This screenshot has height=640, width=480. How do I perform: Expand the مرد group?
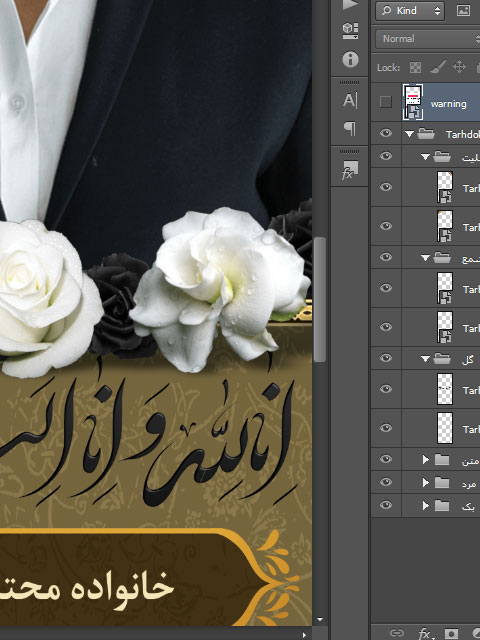tap(425, 482)
